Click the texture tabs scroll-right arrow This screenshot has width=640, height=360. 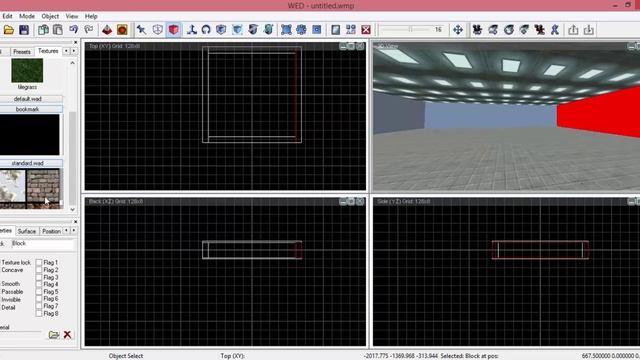pyautogui.click(x=74, y=51)
